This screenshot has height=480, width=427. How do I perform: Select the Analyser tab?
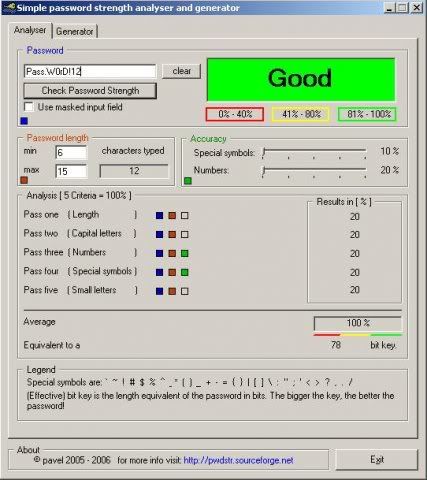30,30
